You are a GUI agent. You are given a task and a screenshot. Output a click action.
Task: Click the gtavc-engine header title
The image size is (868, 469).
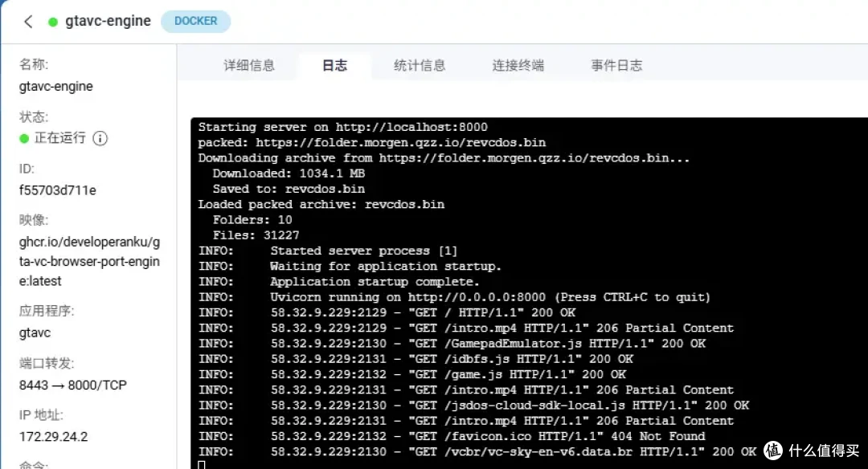click(x=108, y=21)
